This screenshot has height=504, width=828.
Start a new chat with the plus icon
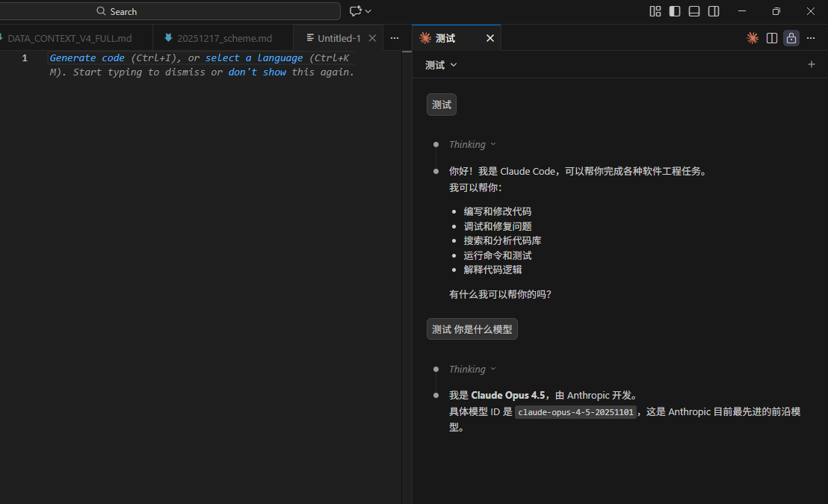point(812,64)
